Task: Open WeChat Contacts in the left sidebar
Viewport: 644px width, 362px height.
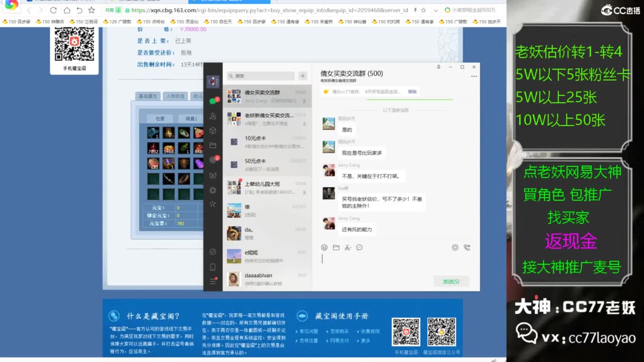Action: click(x=213, y=116)
